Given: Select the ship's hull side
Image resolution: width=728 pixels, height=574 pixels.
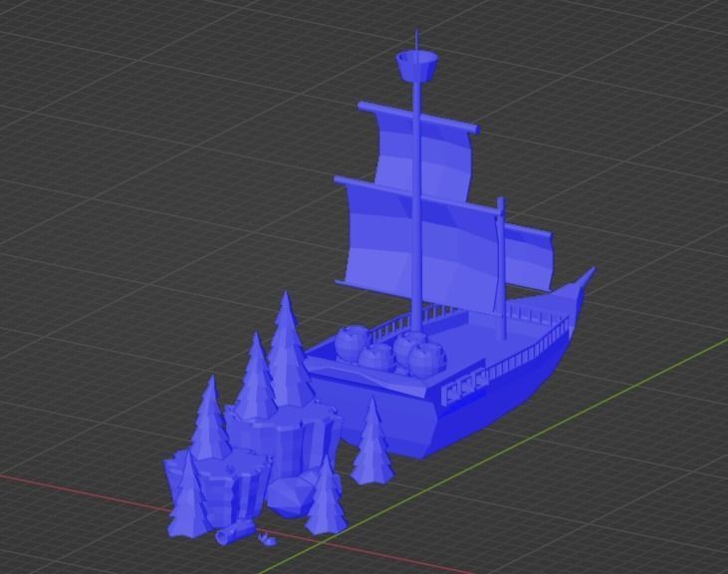Looking at the screenshot, I should coord(501,397).
